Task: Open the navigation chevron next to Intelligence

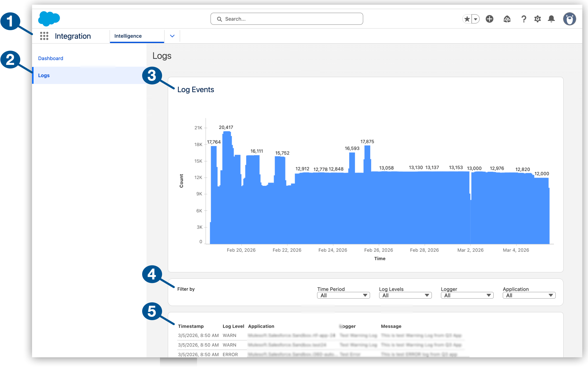Action: click(172, 36)
